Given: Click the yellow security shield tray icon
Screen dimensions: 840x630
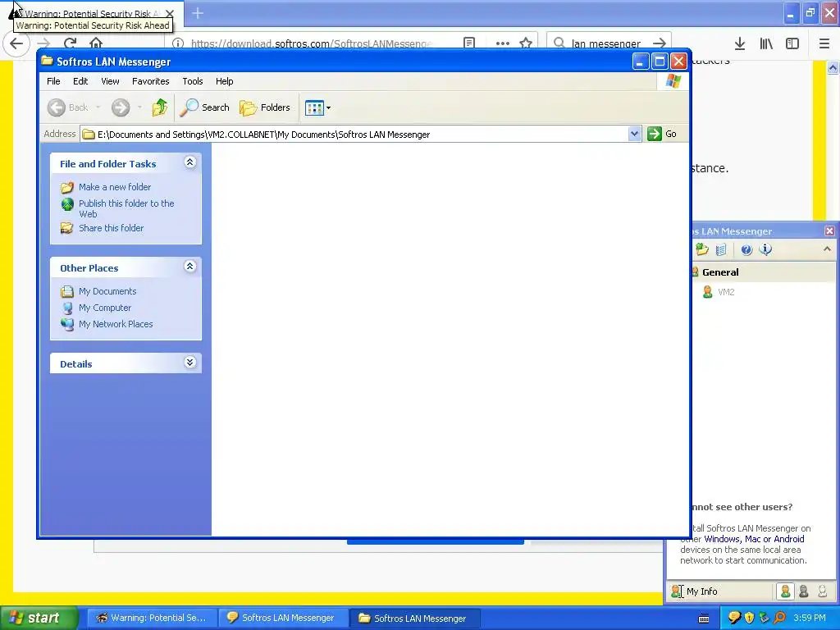Looking at the screenshot, I should 750,618.
